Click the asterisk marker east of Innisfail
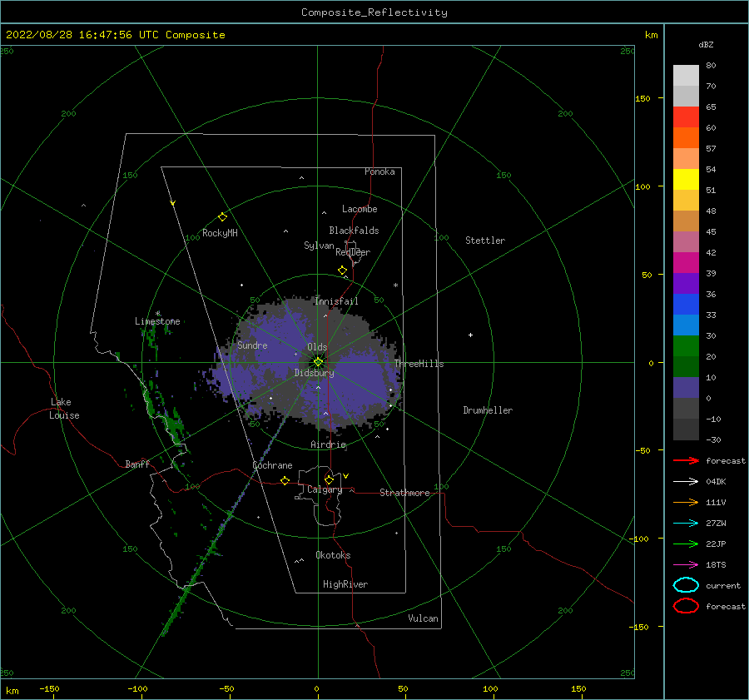 tap(395, 285)
